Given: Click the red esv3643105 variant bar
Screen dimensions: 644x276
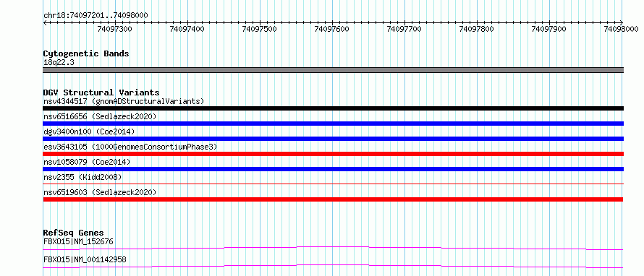Looking at the screenshot, I should (333, 154).
